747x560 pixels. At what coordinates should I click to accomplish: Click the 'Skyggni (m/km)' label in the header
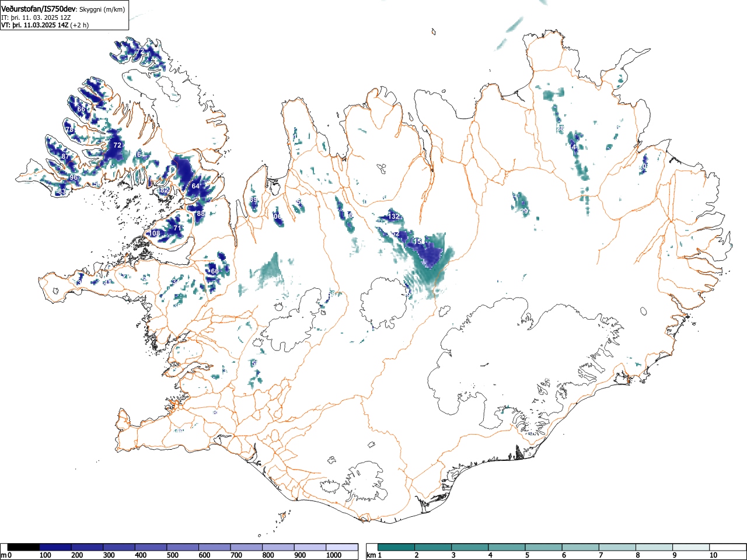point(102,9)
